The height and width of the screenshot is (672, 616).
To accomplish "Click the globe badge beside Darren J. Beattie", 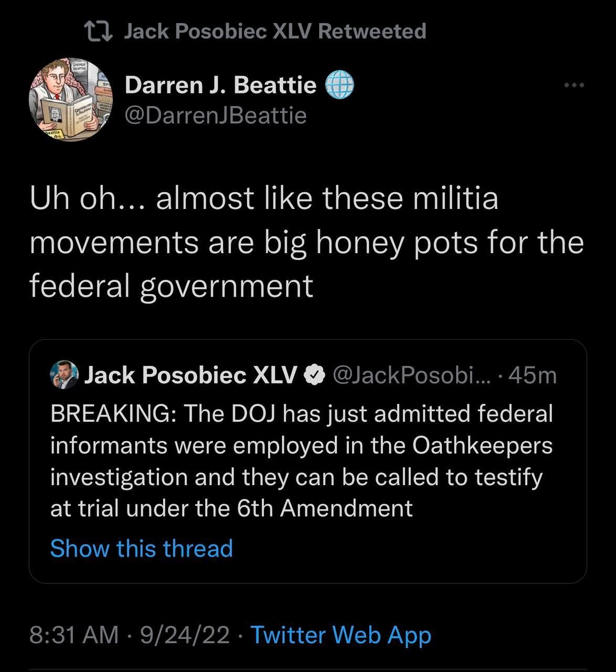I will point(340,85).
